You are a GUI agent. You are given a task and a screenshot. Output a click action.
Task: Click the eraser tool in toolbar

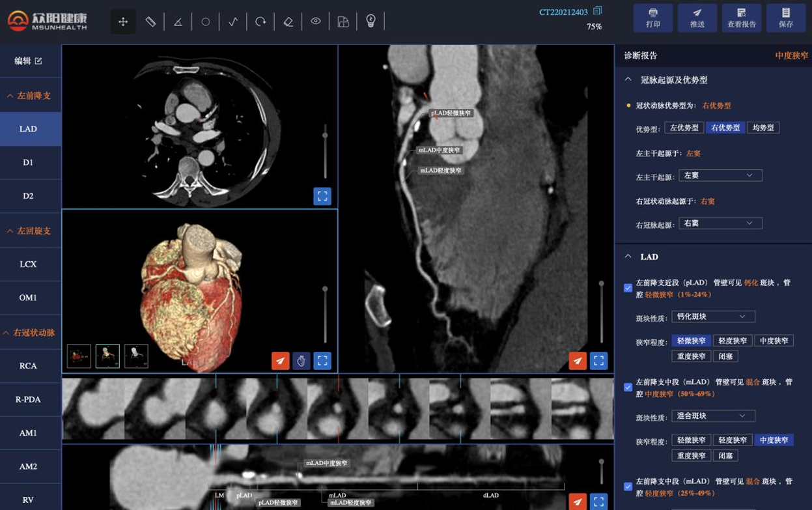[x=288, y=21]
